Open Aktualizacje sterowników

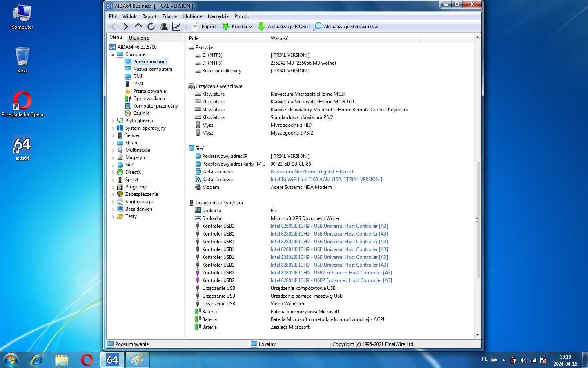click(x=345, y=27)
